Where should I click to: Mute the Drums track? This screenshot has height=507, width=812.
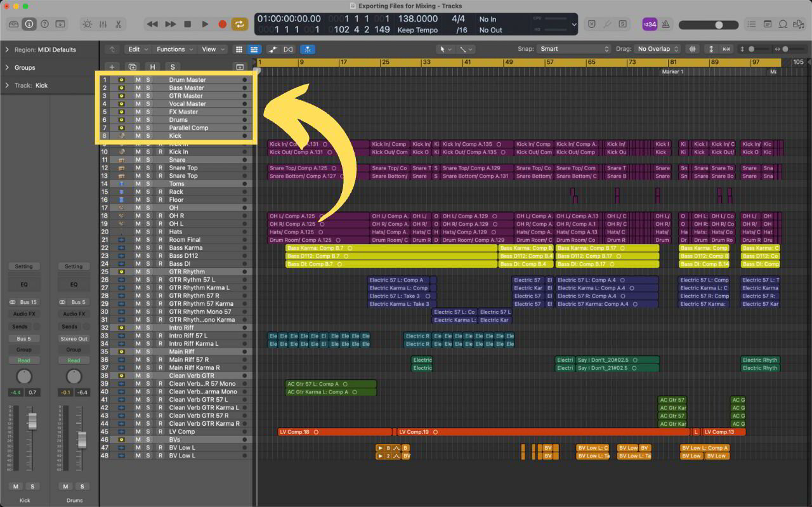137,119
